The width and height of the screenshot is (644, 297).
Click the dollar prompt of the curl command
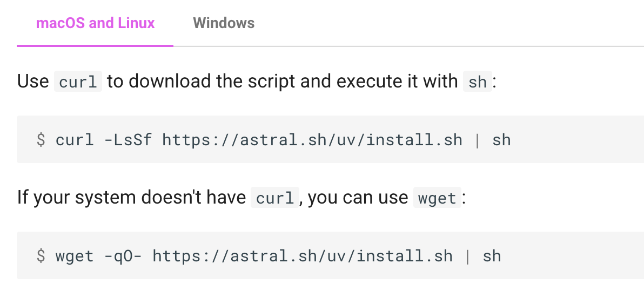point(41,140)
